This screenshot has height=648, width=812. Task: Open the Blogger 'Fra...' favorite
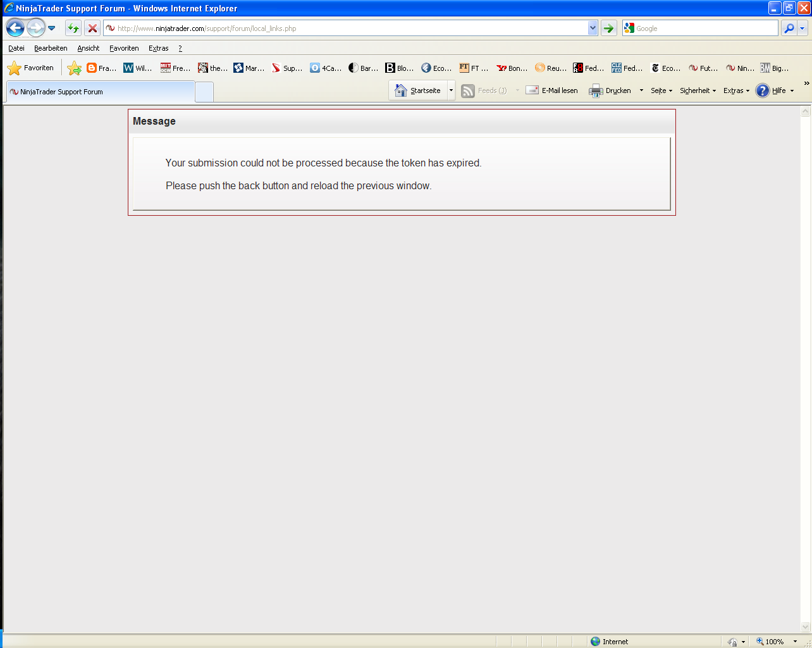click(102, 68)
